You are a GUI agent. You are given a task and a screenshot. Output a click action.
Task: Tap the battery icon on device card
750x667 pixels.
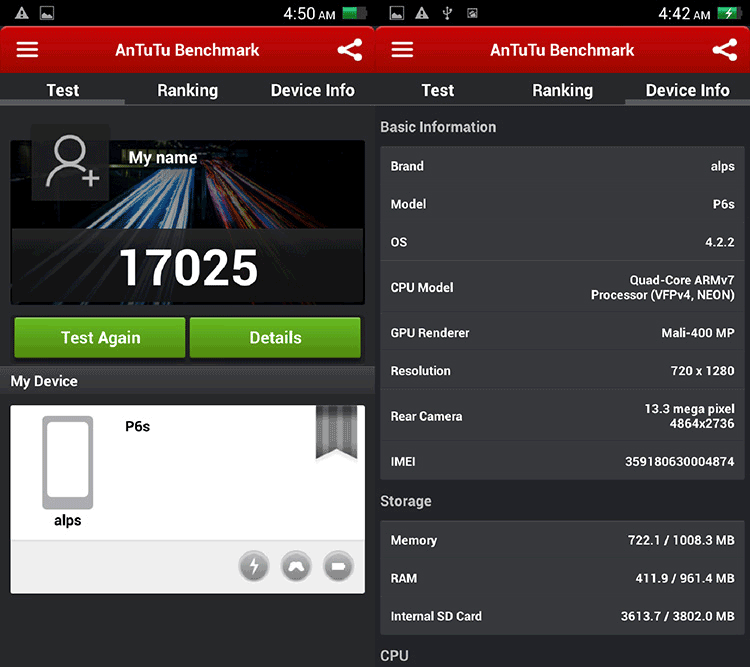338,567
